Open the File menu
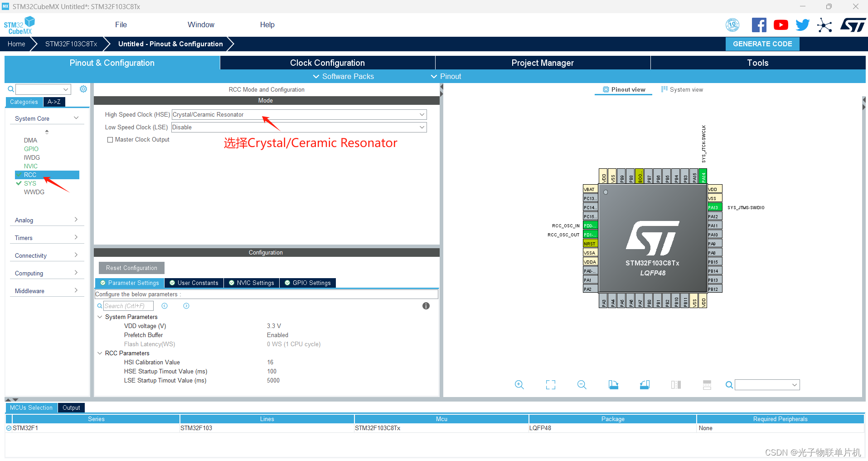 121,25
